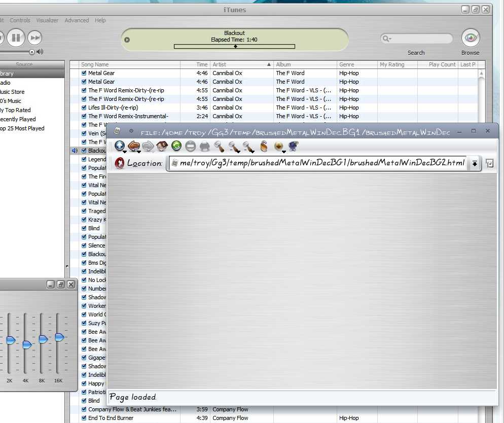Uncheck The F Word Remix-Instrumental- checkbox
Viewport: 504px width, 423px height.
point(84,116)
